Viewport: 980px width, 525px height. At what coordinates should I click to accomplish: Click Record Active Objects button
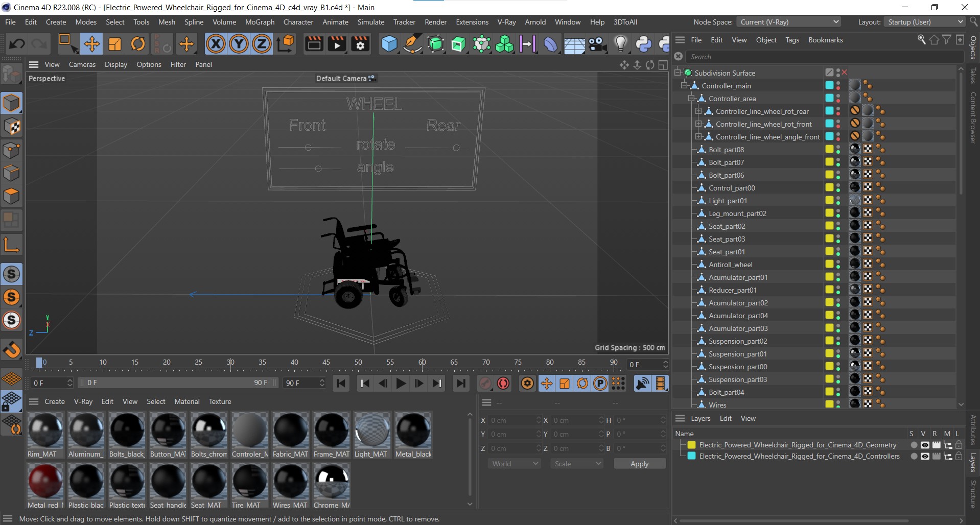[485, 383]
